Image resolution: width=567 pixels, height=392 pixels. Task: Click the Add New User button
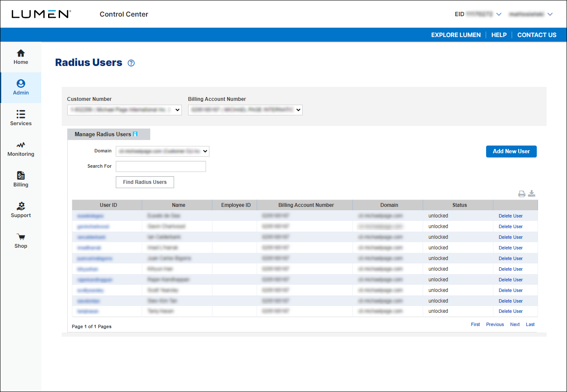[x=511, y=152]
